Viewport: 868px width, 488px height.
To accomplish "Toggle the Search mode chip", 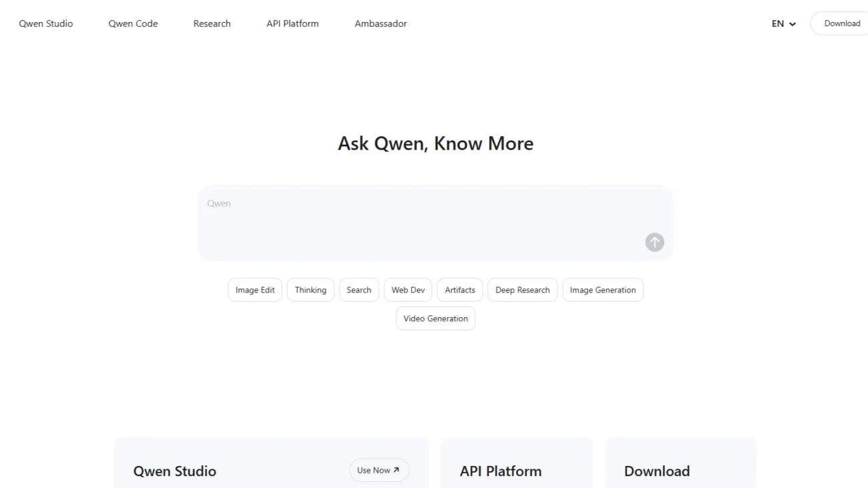I will pos(359,290).
